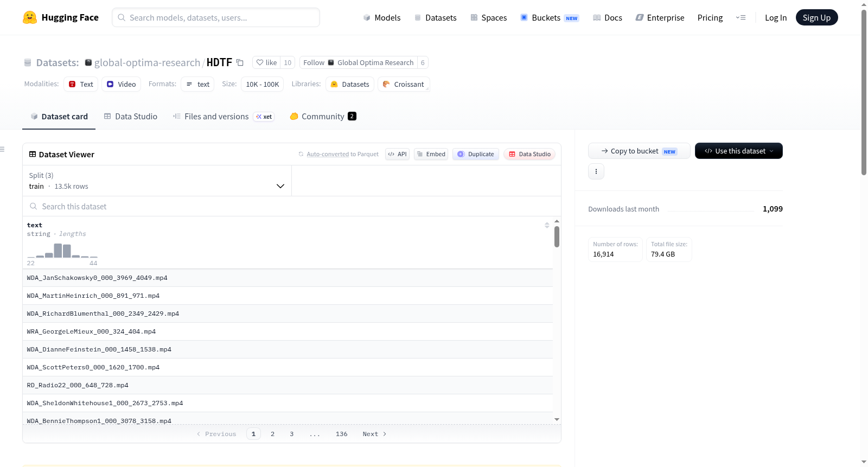Focus the Search this dataset field
This screenshot has height=467, width=868.
[x=292, y=207]
